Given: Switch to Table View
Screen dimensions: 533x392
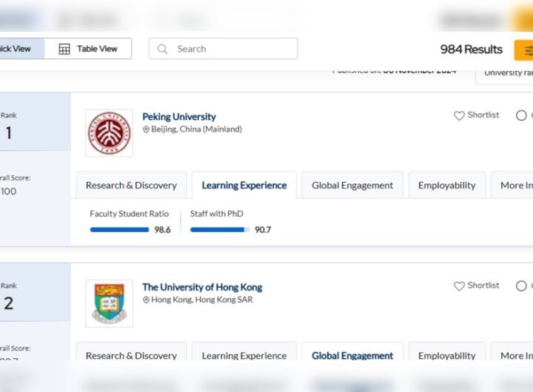Looking at the screenshot, I should click(x=88, y=49).
